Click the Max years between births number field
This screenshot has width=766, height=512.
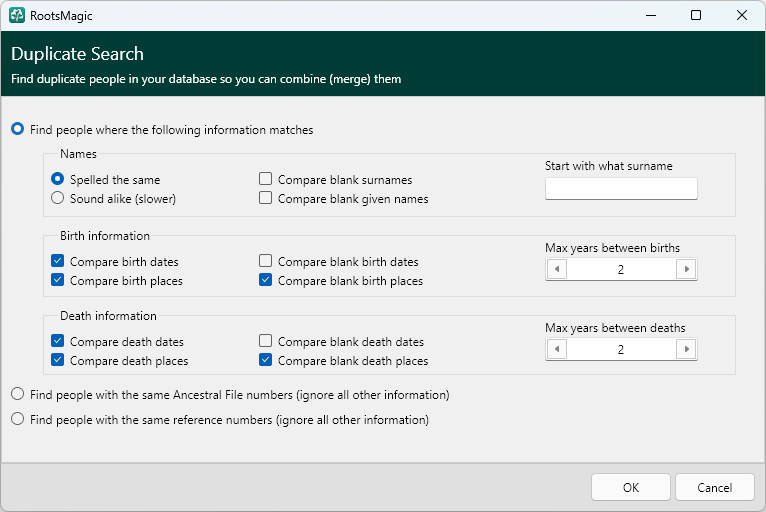point(621,269)
